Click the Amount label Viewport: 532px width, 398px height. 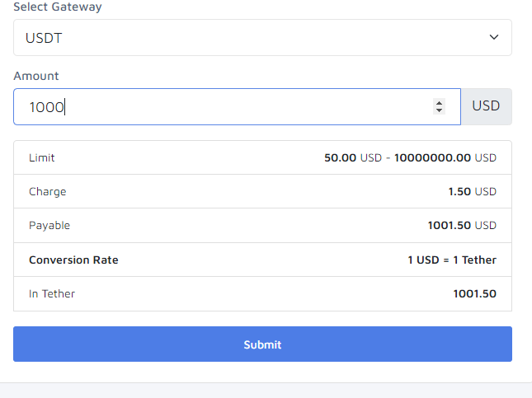36,76
